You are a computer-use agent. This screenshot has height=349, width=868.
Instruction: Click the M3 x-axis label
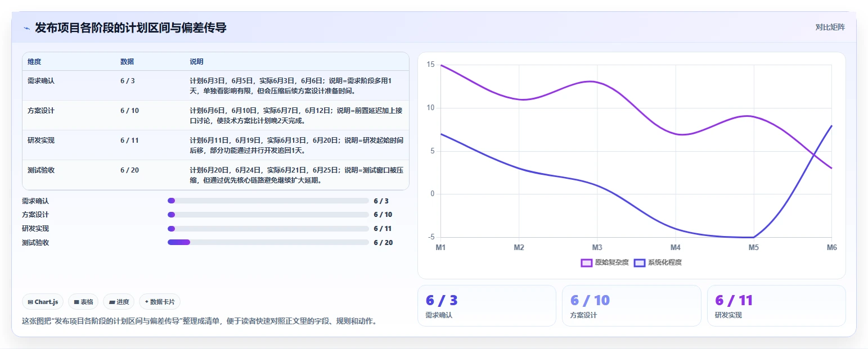(597, 247)
